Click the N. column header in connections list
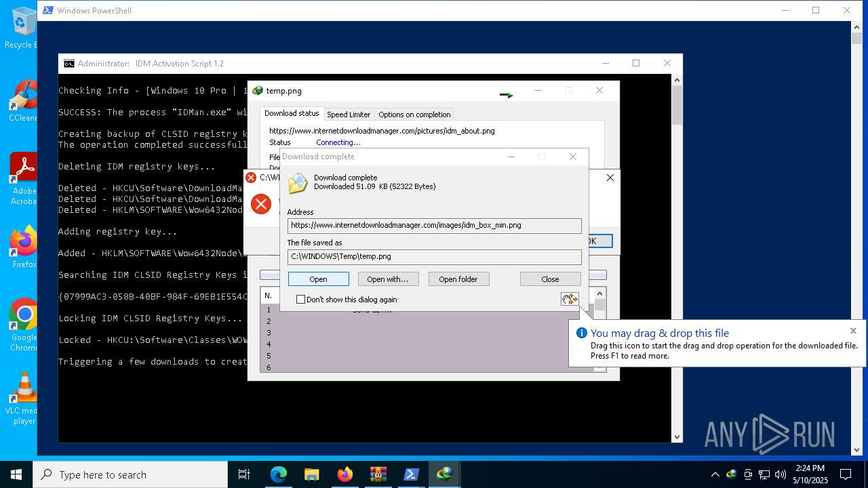The width and height of the screenshot is (868, 488). click(269, 296)
